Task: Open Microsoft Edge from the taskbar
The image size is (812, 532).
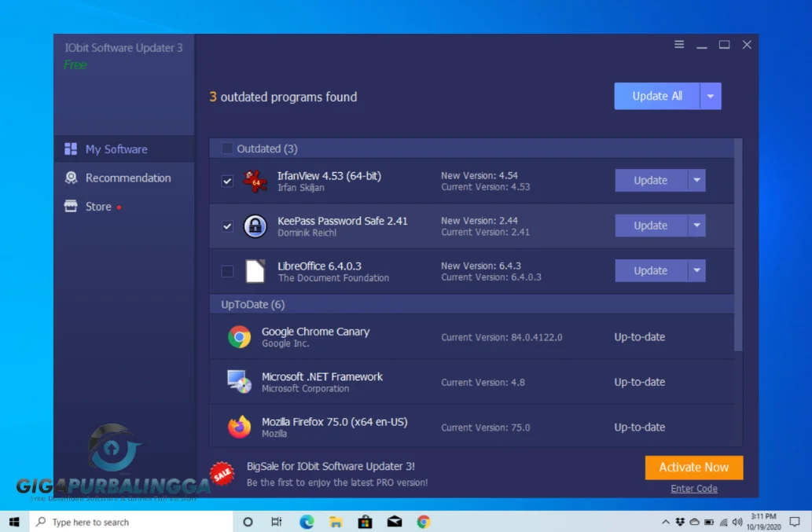Action: pyautogui.click(x=306, y=521)
